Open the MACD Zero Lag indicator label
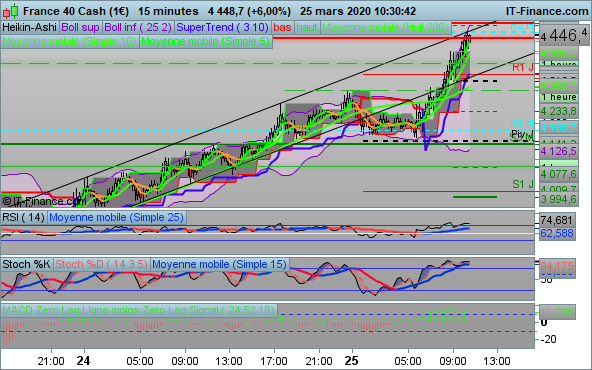The height and width of the screenshot is (370, 592). coord(139,310)
